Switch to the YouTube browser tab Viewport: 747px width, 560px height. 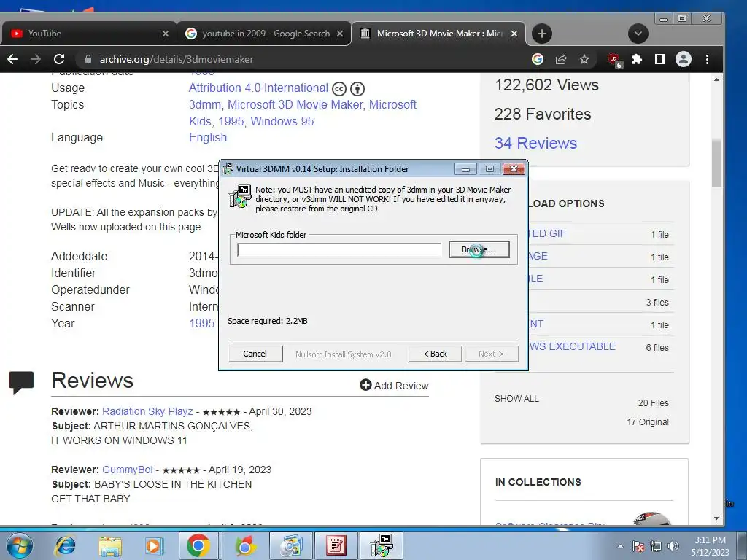(x=88, y=34)
